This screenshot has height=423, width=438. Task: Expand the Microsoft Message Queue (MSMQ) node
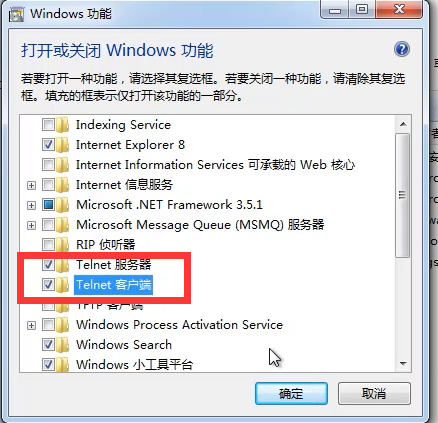pyautogui.click(x=31, y=225)
